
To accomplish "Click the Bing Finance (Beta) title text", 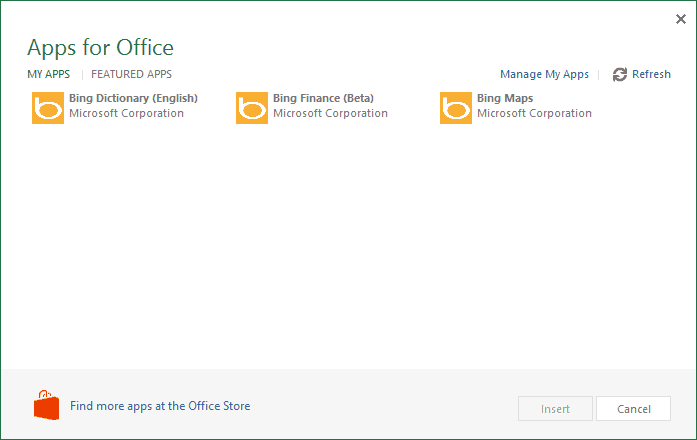I will click(x=323, y=98).
